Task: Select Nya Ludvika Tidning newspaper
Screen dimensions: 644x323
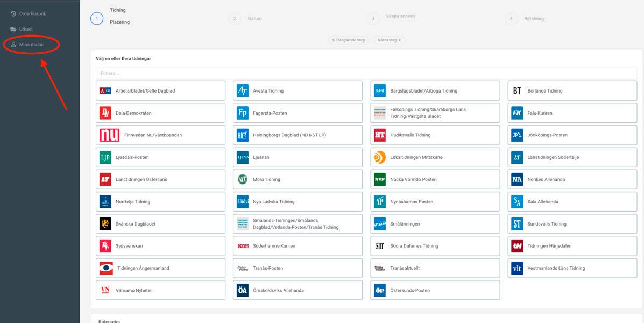Action: point(298,202)
